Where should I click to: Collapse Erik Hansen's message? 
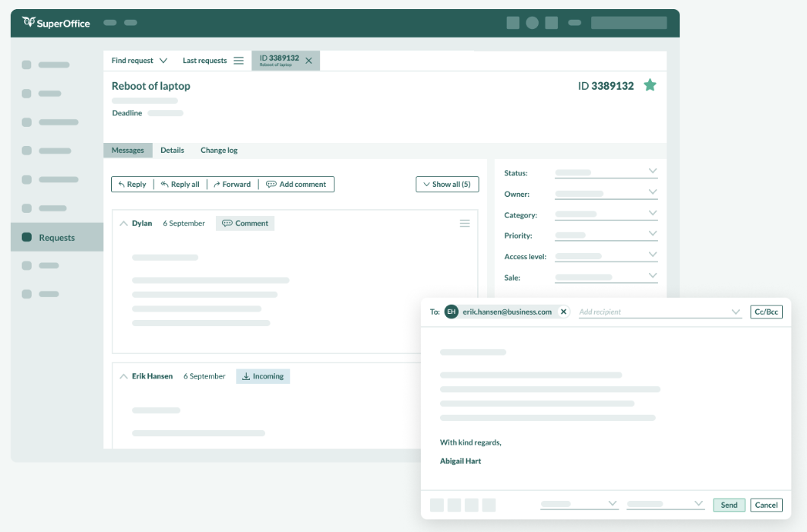pyautogui.click(x=124, y=377)
